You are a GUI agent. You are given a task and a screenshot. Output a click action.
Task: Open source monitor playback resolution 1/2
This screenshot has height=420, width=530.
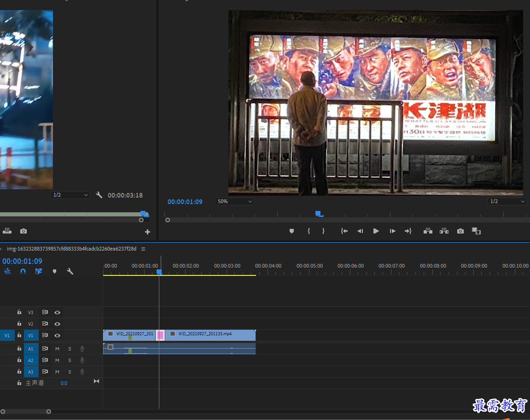[x=70, y=195]
